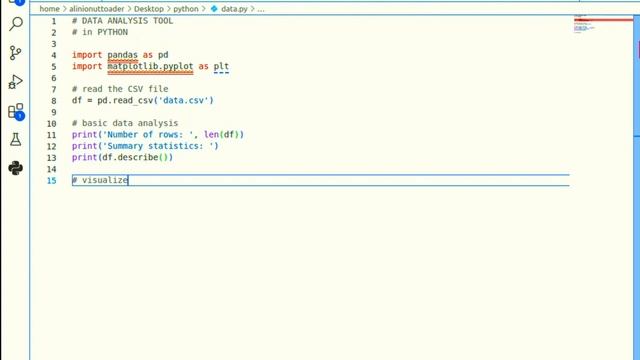
Task: Select 'data.py' in the breadcrumb
Action: (x=234, y=9)
